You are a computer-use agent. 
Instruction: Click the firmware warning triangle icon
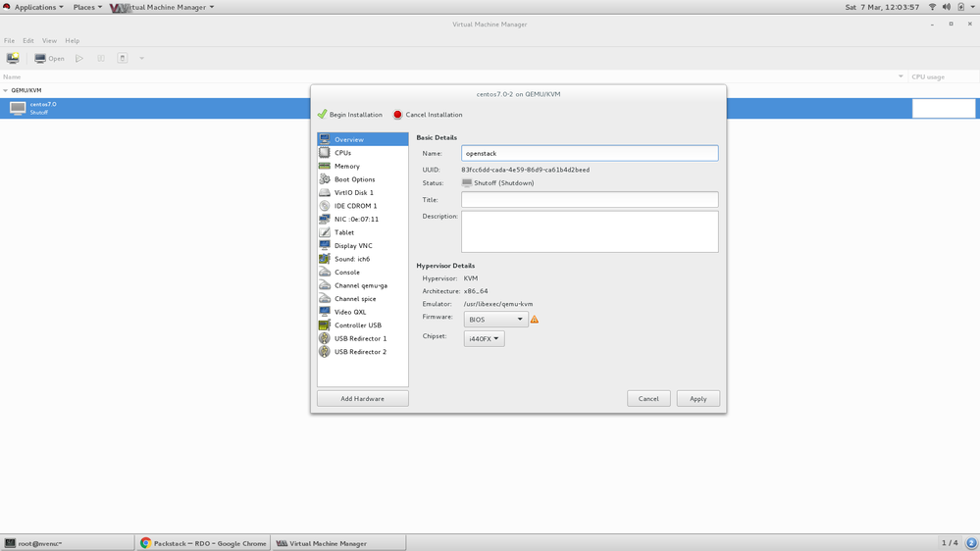tap(535, 320)
